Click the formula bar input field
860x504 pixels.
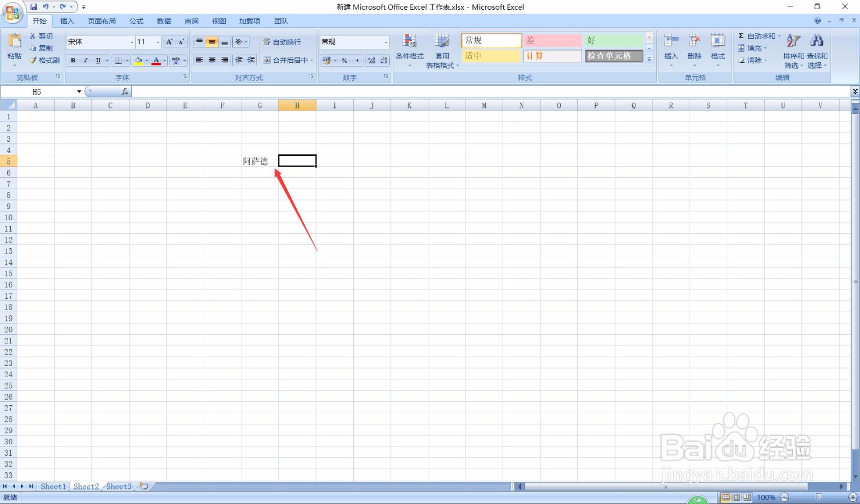tap(490, 92)
